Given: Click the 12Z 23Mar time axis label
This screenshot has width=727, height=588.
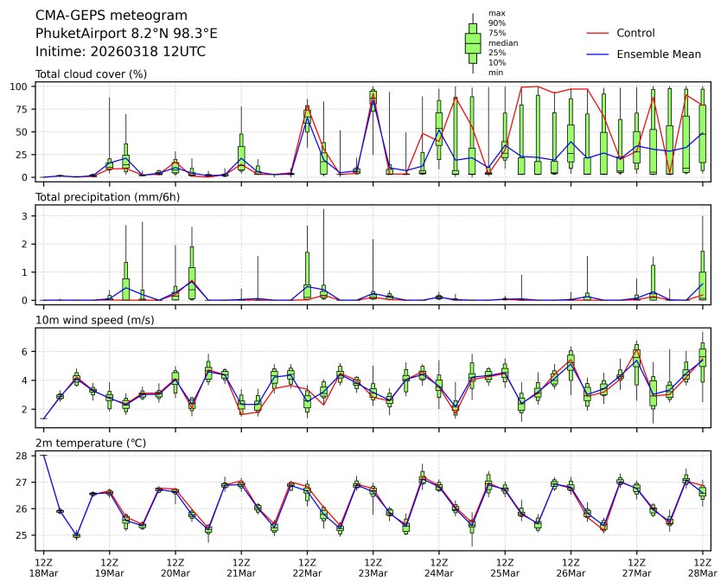Looking at the screenshot, I should pos(373,566).
